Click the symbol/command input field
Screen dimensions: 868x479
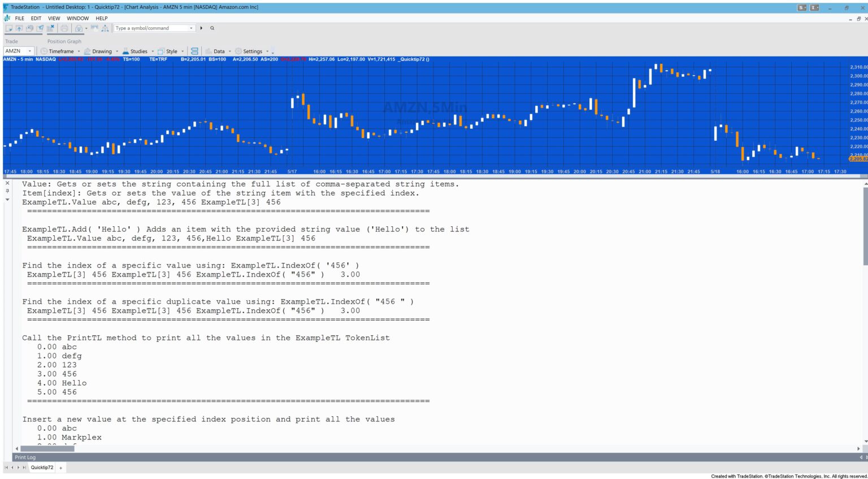(153, 28)
